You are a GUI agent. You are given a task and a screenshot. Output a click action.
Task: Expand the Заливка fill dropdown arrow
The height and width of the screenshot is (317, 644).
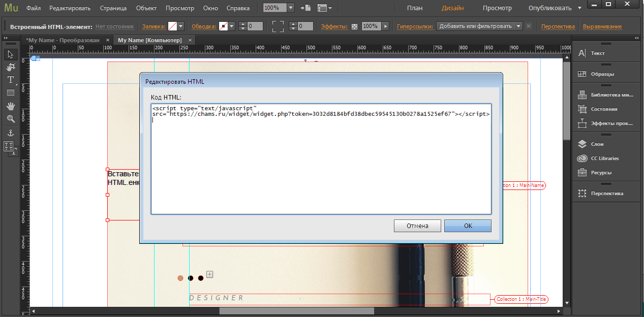[x=180, y=26]
